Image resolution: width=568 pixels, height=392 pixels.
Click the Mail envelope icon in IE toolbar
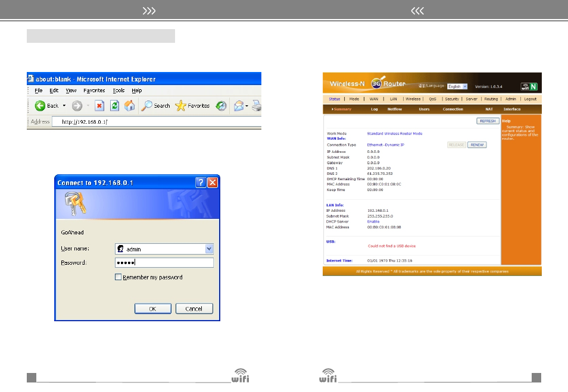239,106
